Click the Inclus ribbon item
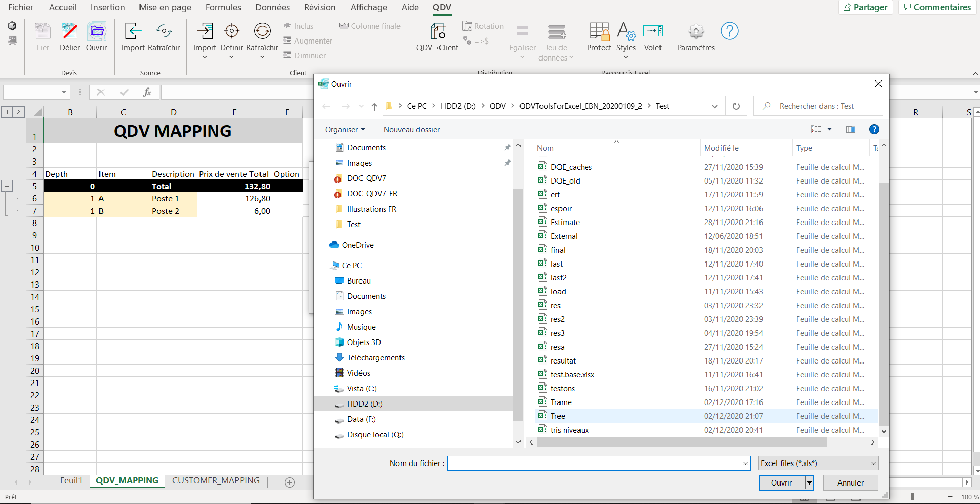Screen dimensions: 980x504 tap(298, 26)
